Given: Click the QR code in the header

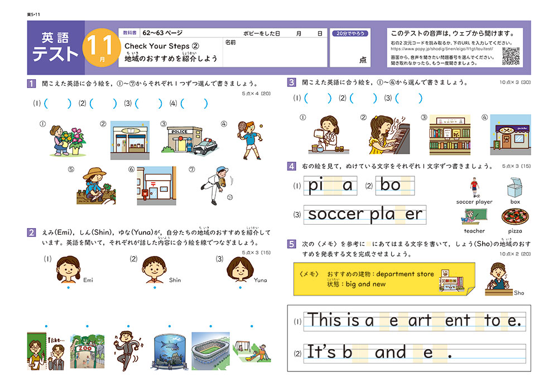Looking at the screenshot, I should point(511,56).
